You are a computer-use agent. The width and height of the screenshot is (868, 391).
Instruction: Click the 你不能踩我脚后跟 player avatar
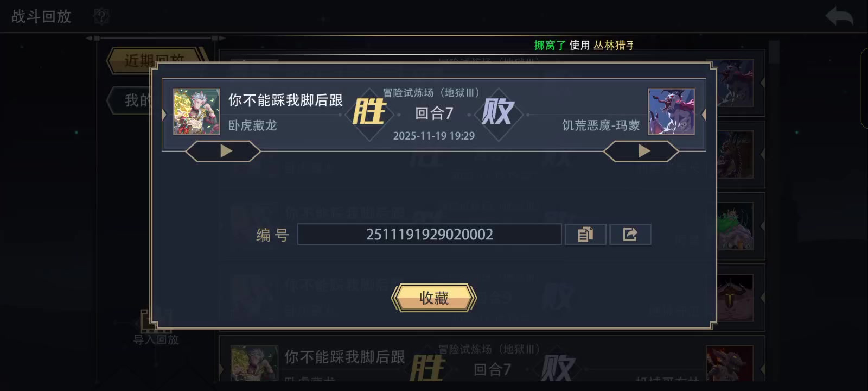click(196, 112)
